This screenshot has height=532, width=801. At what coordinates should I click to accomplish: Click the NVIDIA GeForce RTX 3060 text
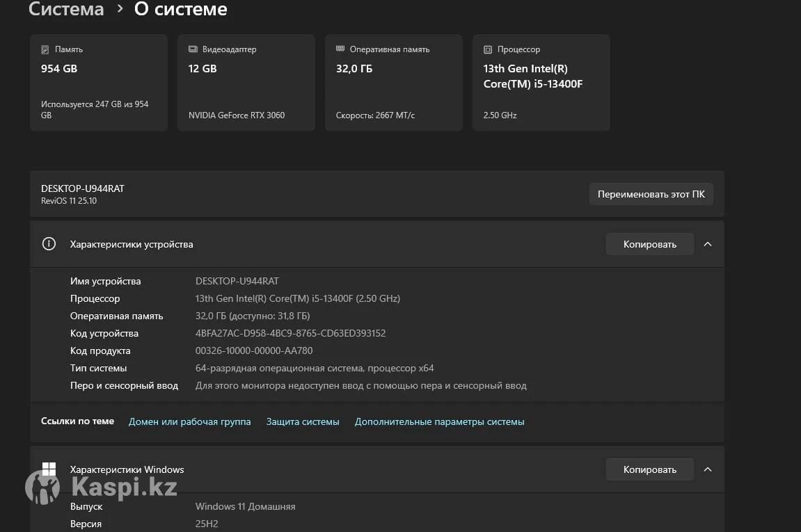point(237,115)
